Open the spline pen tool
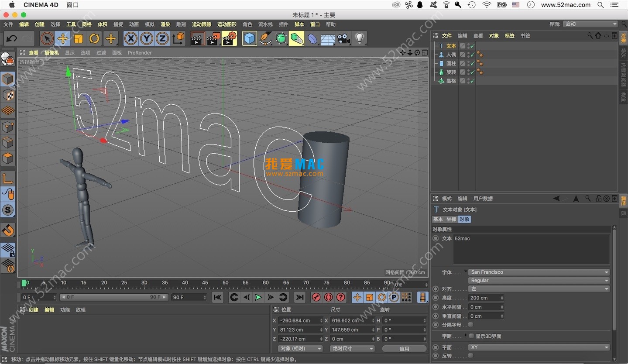 [x=265, y=38]
